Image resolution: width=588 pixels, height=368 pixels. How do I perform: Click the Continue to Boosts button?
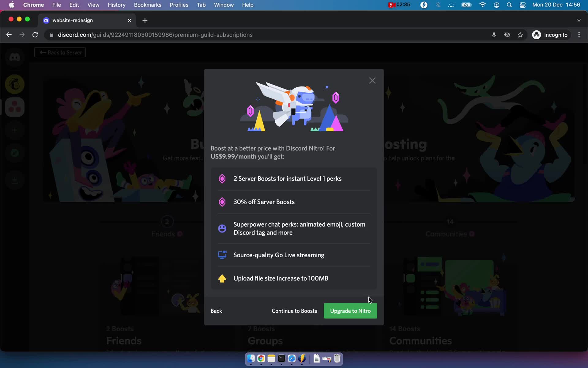pos(294,311)
